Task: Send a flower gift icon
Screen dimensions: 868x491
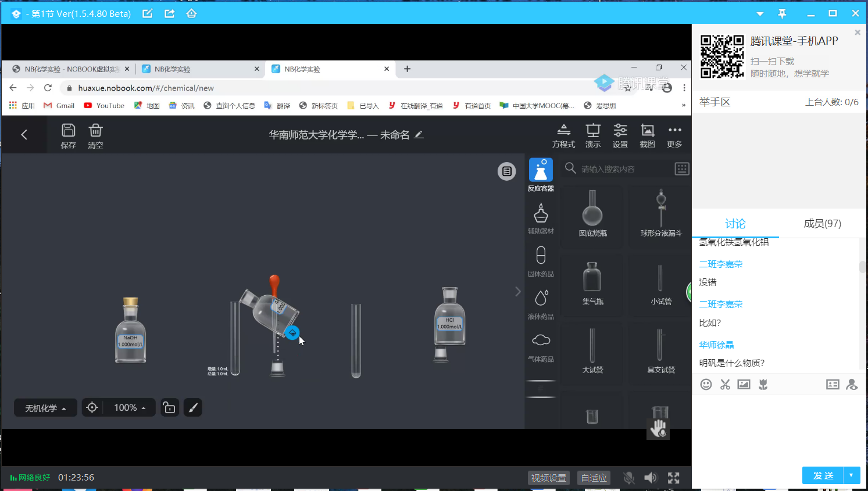Action: 763,384
